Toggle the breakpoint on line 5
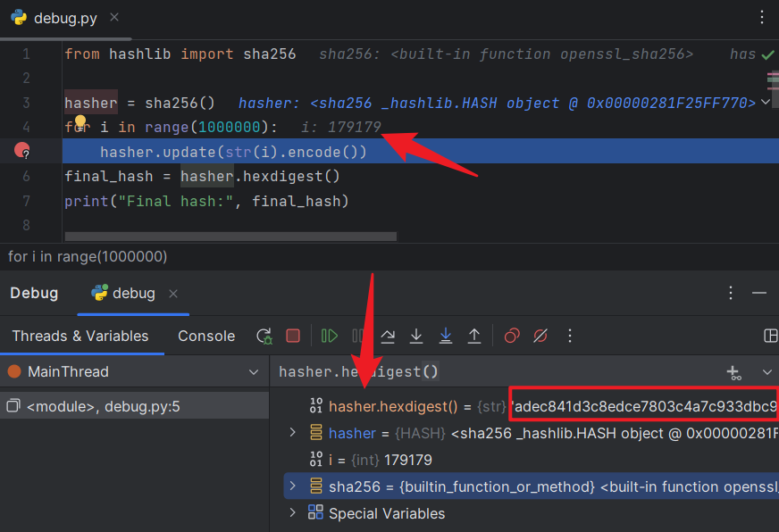 22,152
